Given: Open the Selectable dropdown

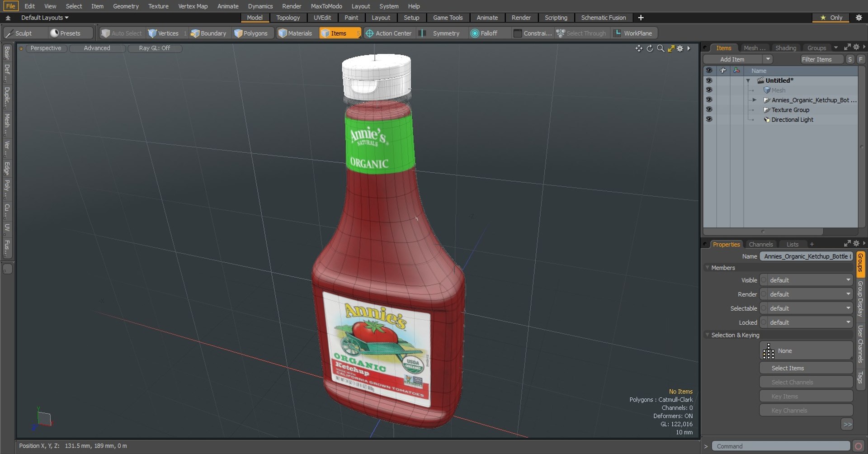Looking at the screenshot, I should tap(806, 308).
